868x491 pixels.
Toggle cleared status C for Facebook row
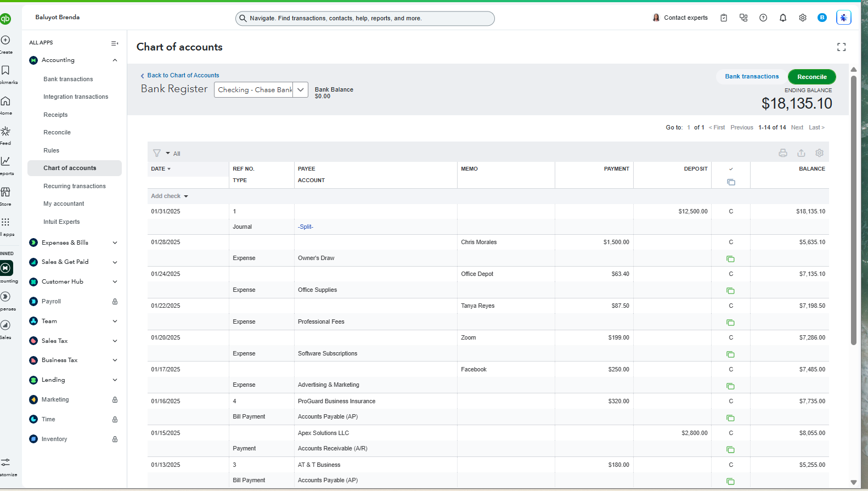[x=731, y=369]
